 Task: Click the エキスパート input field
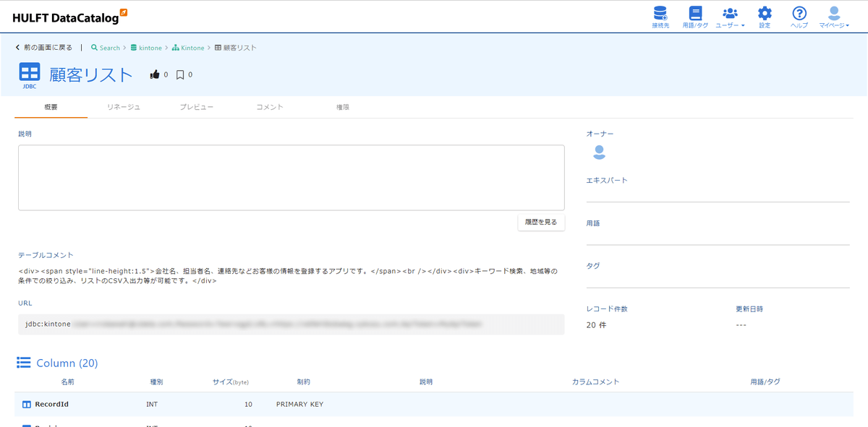[718, 194]
